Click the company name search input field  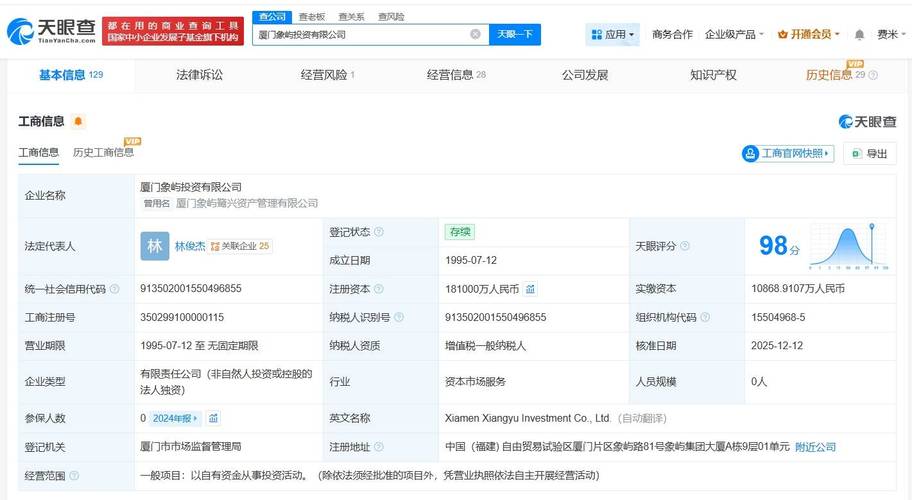click(360, 34)
